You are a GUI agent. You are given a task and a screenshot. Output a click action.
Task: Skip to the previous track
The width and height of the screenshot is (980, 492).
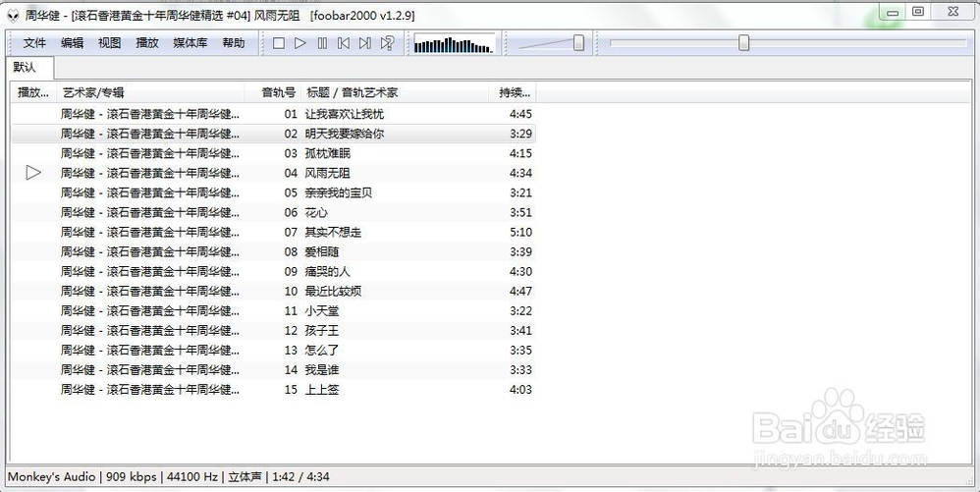tap(344, 43)
